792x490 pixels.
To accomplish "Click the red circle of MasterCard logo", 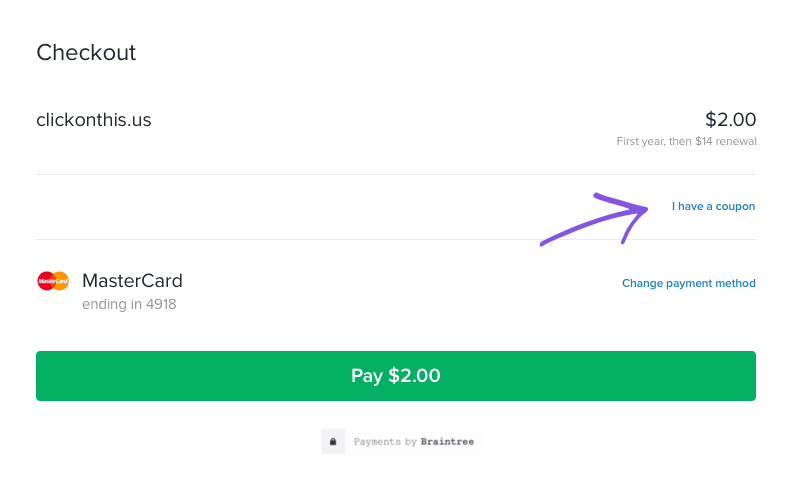I will click(x=44, y=281).
